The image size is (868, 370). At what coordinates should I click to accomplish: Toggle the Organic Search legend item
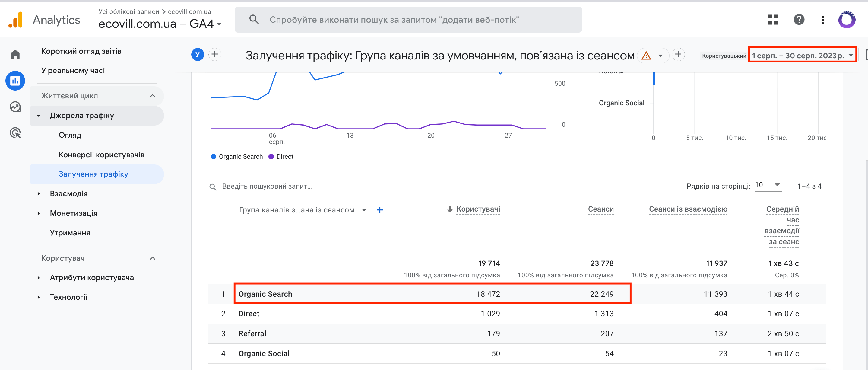(236, 157)
